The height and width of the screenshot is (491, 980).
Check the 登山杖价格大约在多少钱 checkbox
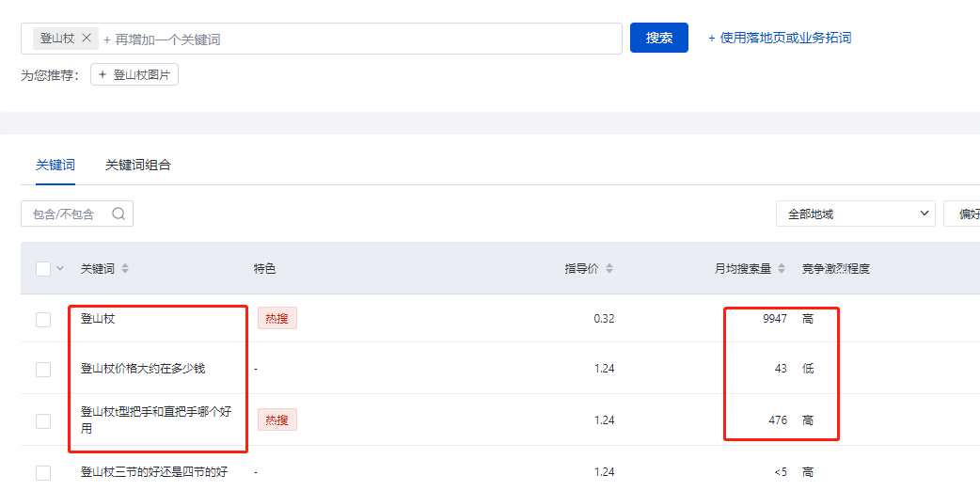point(43,370)
